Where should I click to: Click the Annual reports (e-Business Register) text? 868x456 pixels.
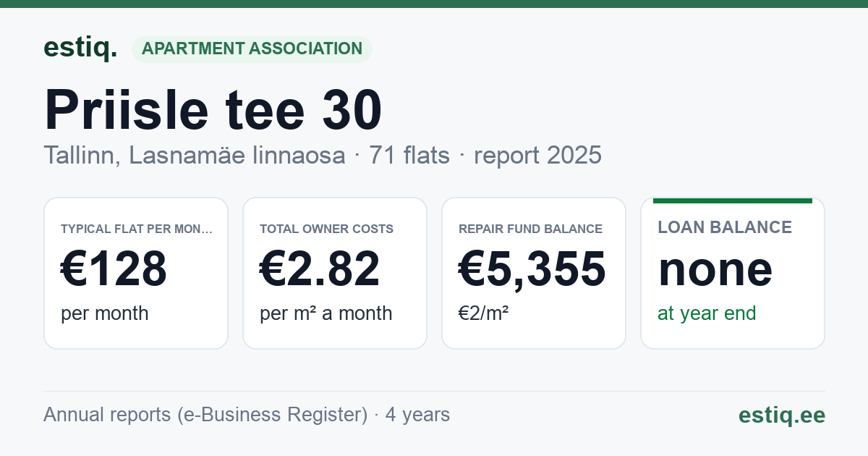point(205,415)
